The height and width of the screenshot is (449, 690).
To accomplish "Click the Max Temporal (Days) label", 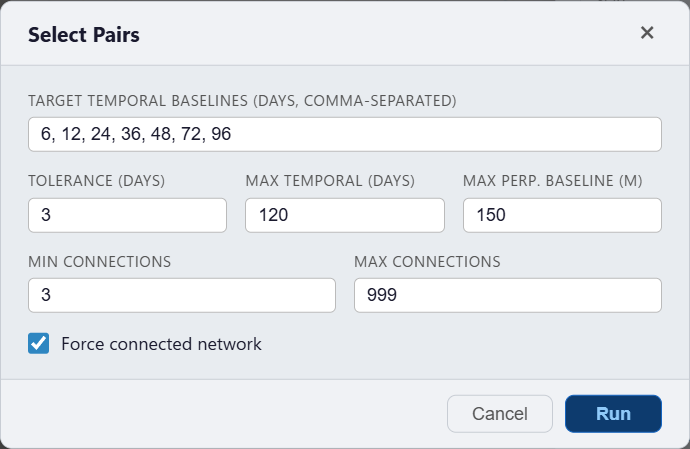I will tap(330, 181).
